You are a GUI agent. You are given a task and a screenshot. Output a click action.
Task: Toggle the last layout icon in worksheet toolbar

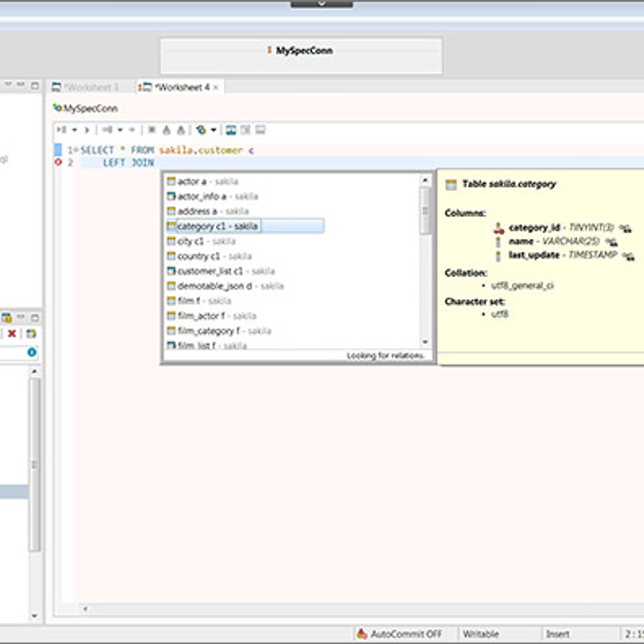260,130
